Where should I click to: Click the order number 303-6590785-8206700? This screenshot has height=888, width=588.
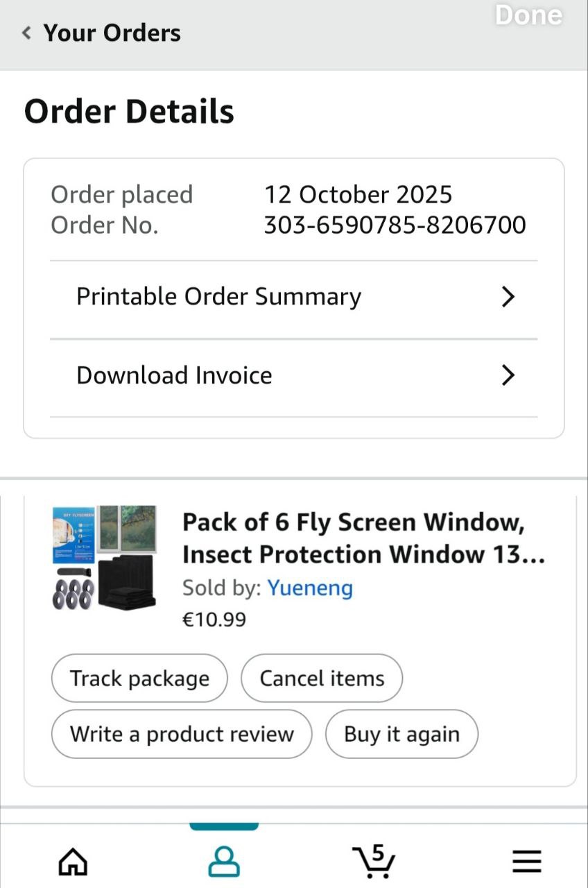click(395, 225)
